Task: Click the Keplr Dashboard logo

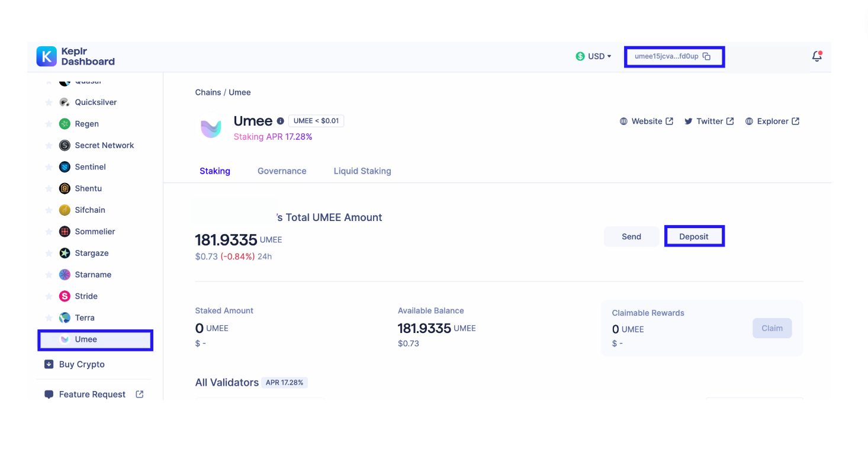Action: coord(75,56)
